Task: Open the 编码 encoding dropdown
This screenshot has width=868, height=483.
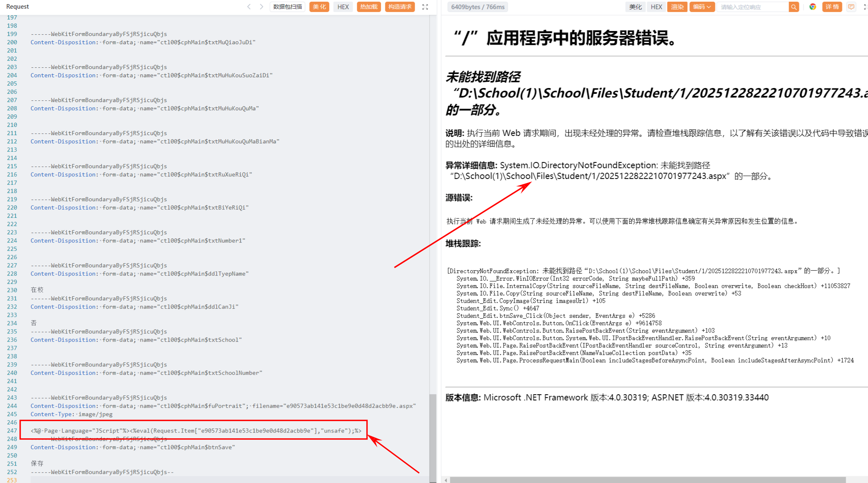Action: [x=702, y=7]
